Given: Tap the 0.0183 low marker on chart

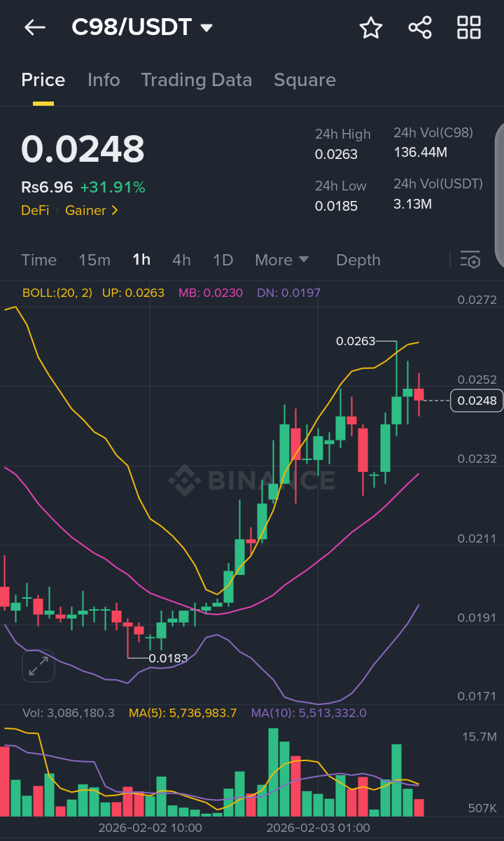Looking at the screenshot, I should [x=169, y=658].
